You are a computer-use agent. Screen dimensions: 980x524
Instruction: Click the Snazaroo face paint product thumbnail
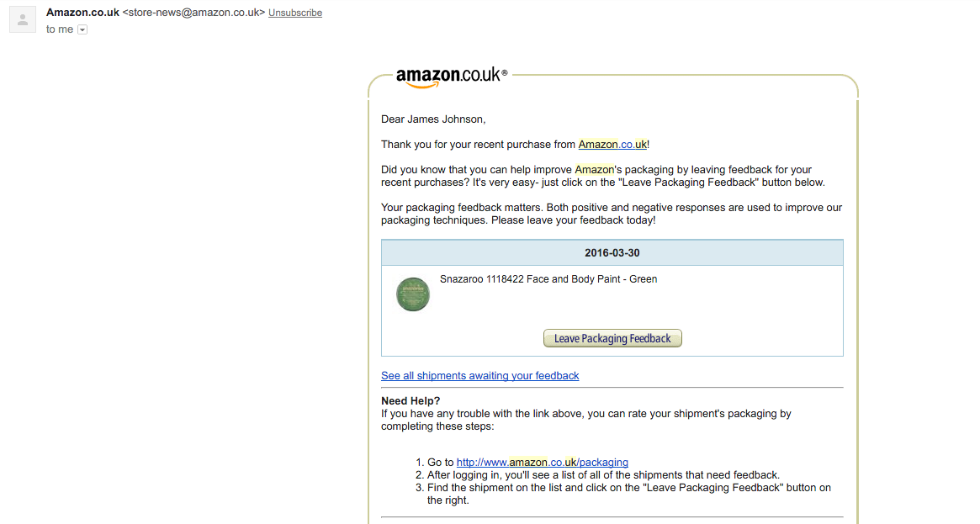(412, 294)
